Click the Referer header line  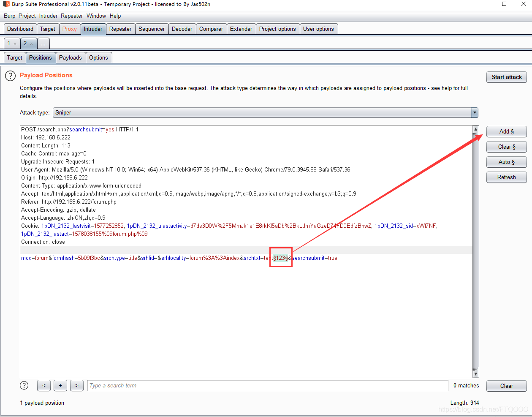tap(69, 202)
